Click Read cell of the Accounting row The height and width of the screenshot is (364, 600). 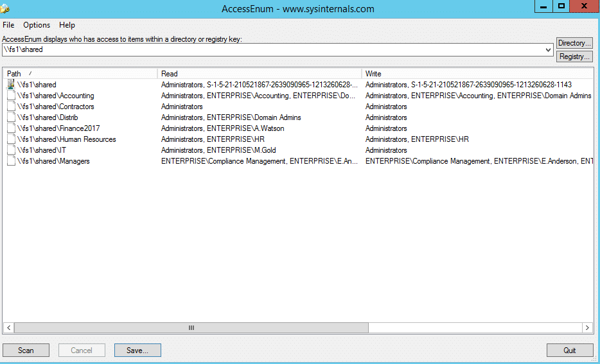pos(260,96)
